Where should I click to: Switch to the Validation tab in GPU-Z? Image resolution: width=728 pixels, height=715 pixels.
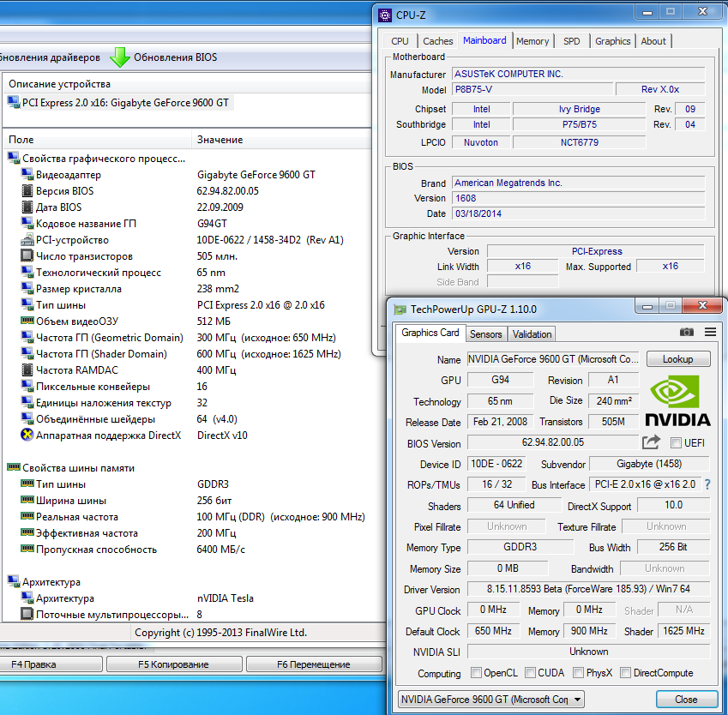532,333
